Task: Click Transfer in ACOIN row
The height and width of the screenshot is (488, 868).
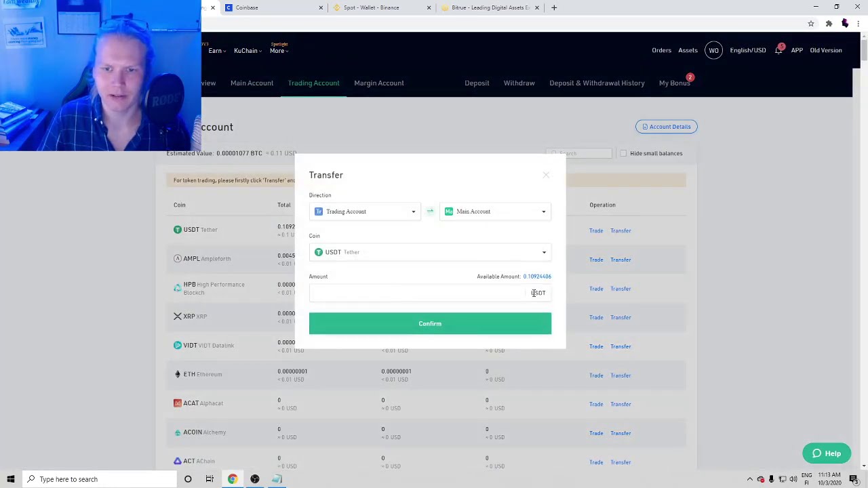Action: 620,433
